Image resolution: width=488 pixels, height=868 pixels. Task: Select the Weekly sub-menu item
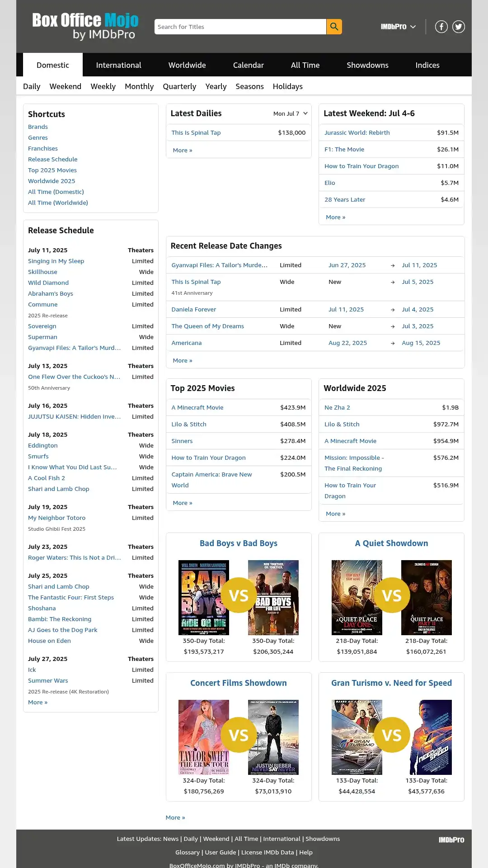pyautogui.click(x=103, y=86)
